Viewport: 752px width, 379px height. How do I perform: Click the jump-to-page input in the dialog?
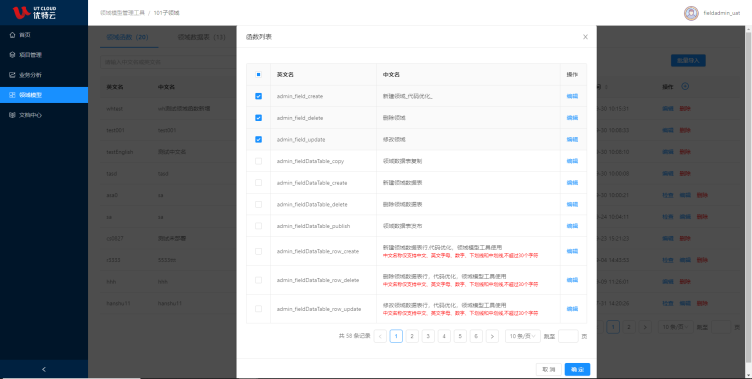pos(568,336)
